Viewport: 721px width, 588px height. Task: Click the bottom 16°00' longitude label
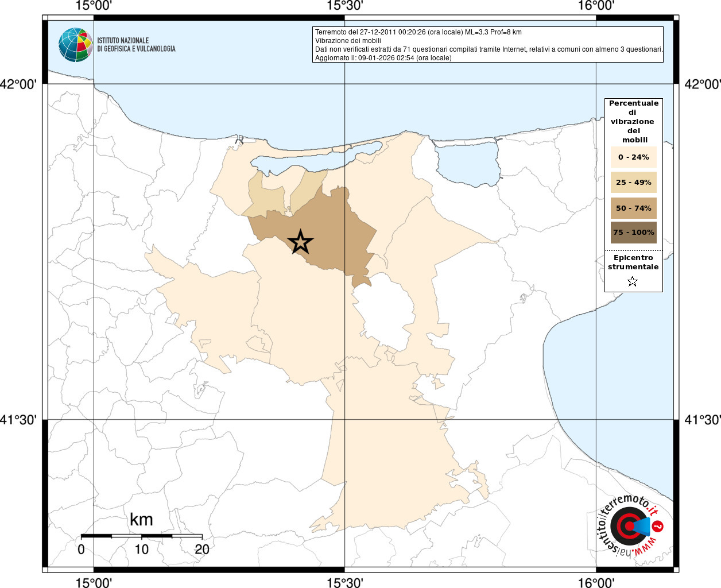click(596, 582)
